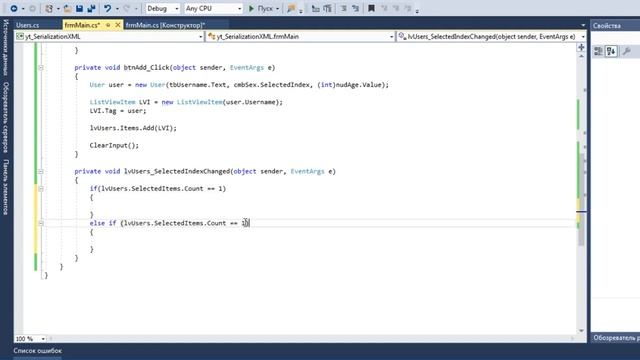Switch to the Users.cs tab

tap(28, 25)
